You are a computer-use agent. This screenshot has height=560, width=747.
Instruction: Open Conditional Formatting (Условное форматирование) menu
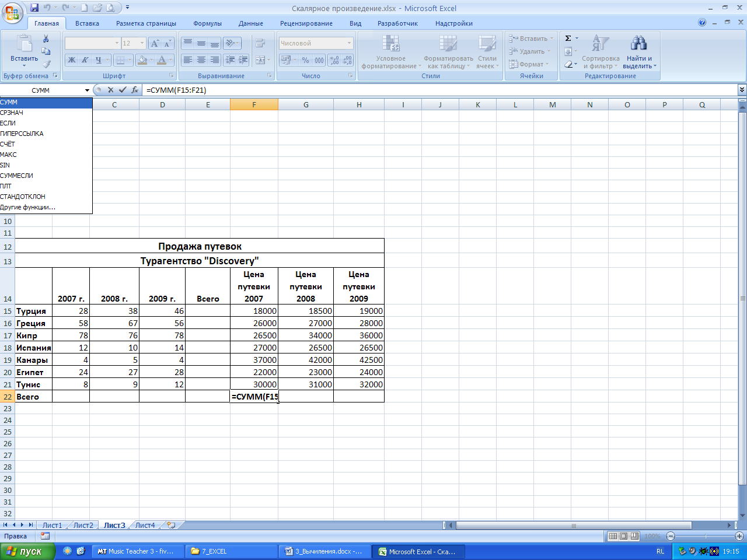(391, 52)
